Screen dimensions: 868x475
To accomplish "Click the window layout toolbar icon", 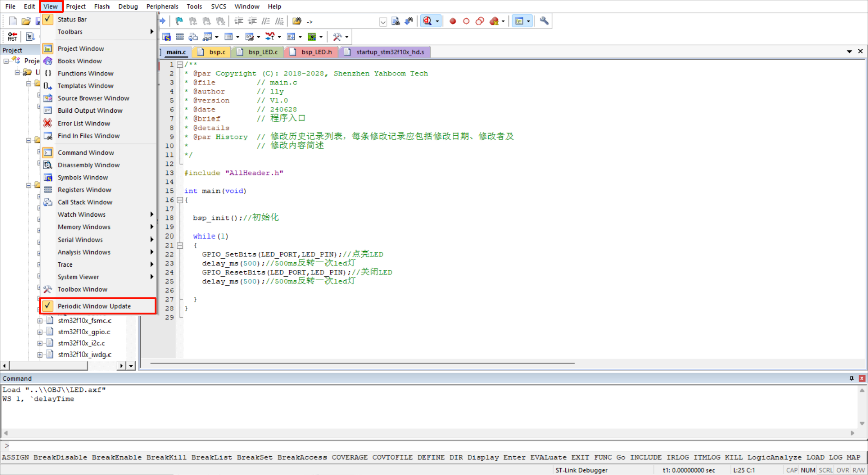I will point(519,21).
